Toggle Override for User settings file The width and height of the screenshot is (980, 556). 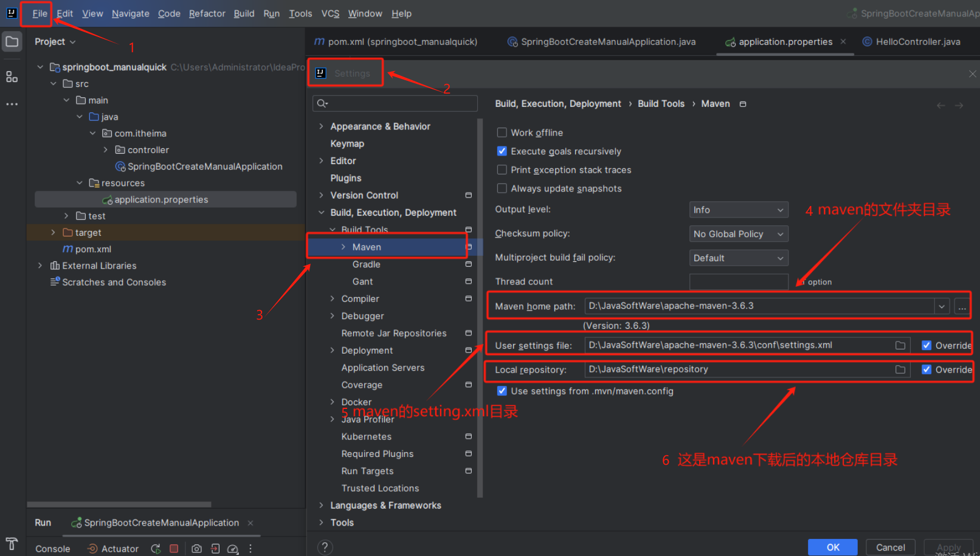927,345
